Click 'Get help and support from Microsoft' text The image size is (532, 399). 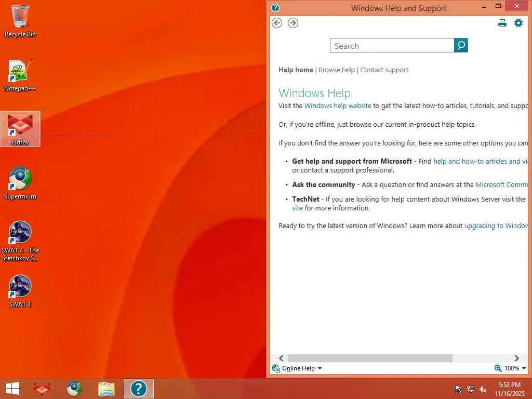352,162
